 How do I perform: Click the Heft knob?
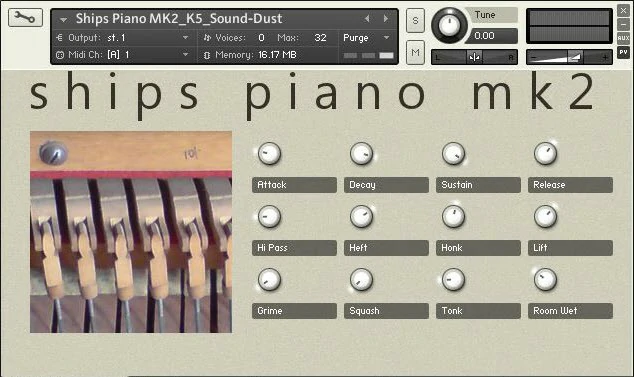tap(361, 216)
